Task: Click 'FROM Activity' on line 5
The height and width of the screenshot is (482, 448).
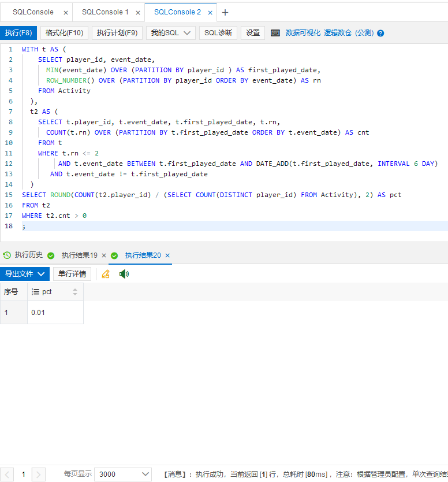Action: point(64,91)
